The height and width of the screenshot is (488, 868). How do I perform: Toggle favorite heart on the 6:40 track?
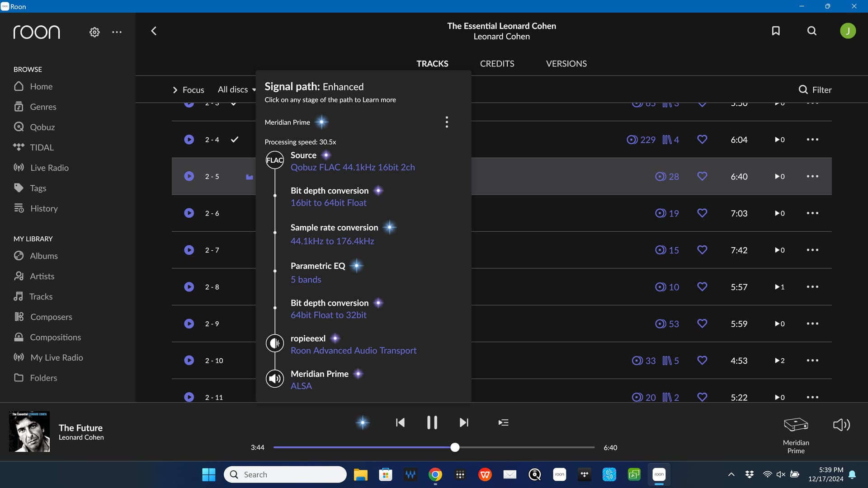coord(702,176)
